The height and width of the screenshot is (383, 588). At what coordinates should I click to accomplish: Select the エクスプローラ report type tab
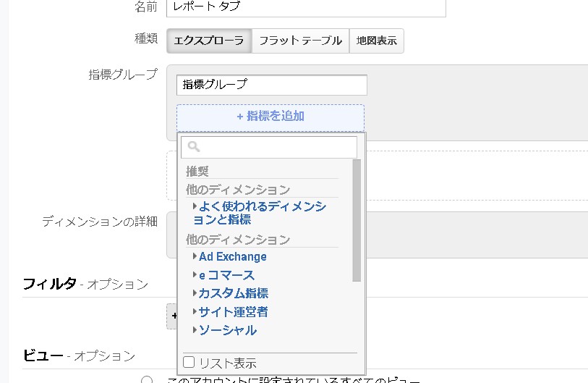pos(209,41)
